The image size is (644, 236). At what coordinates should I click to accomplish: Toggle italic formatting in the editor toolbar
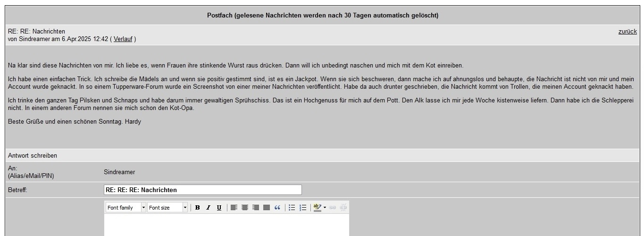(209, 208)
